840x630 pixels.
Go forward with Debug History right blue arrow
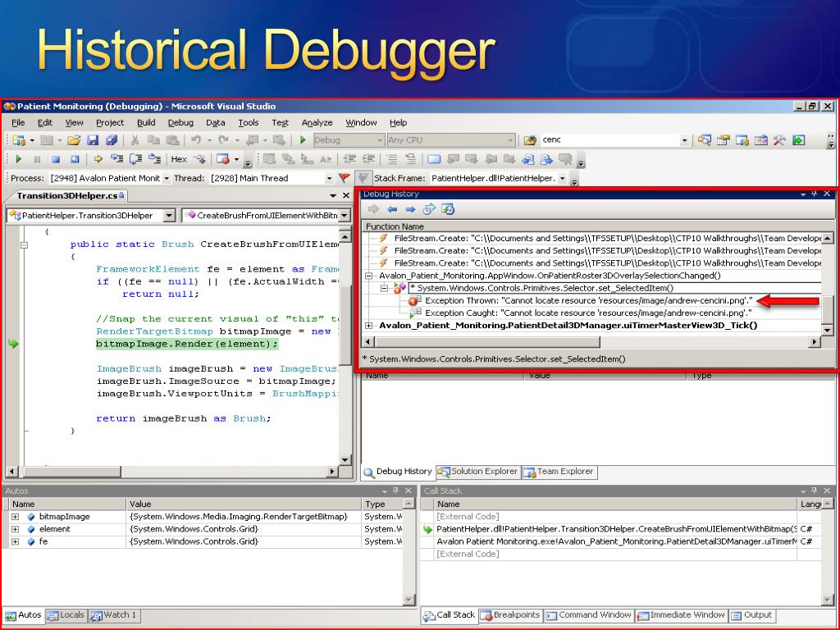coord(410,209)
